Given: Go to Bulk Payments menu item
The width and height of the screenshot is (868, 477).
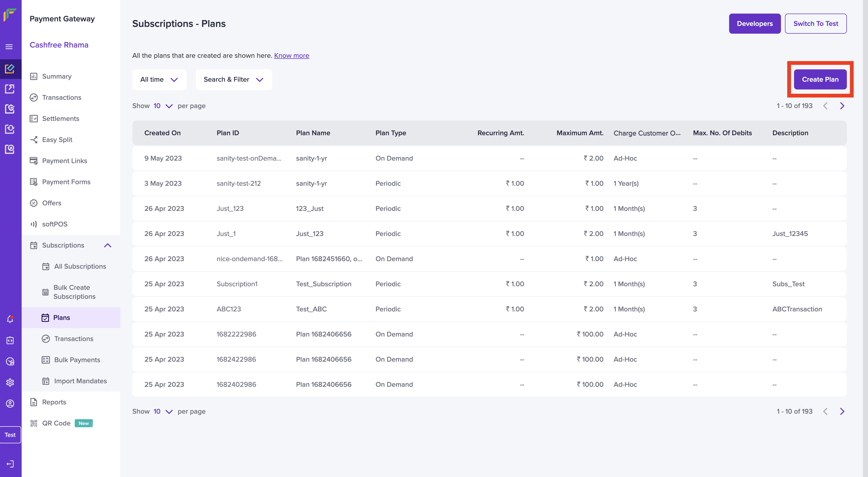Looking at the screenshot, I should [77, 360].
